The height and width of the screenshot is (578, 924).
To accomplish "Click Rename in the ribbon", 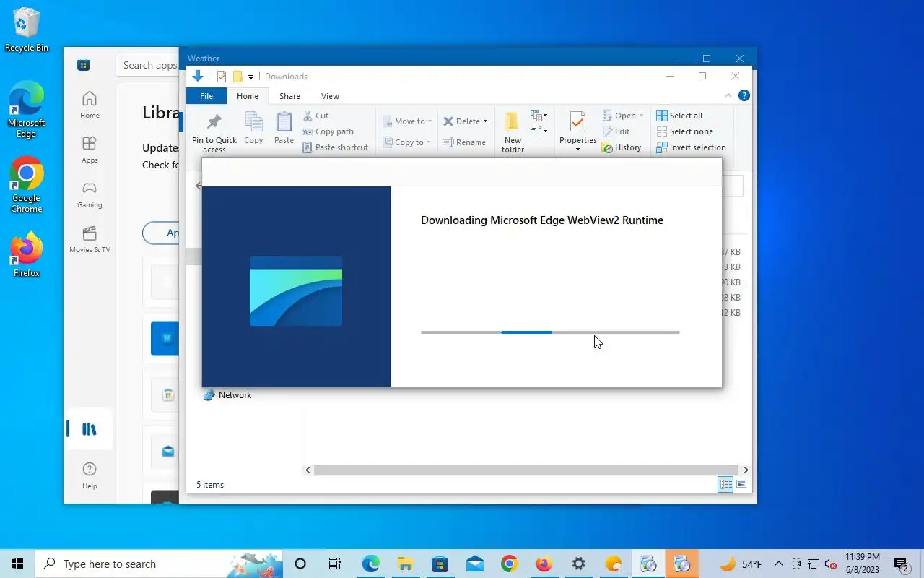I will 464,142.
